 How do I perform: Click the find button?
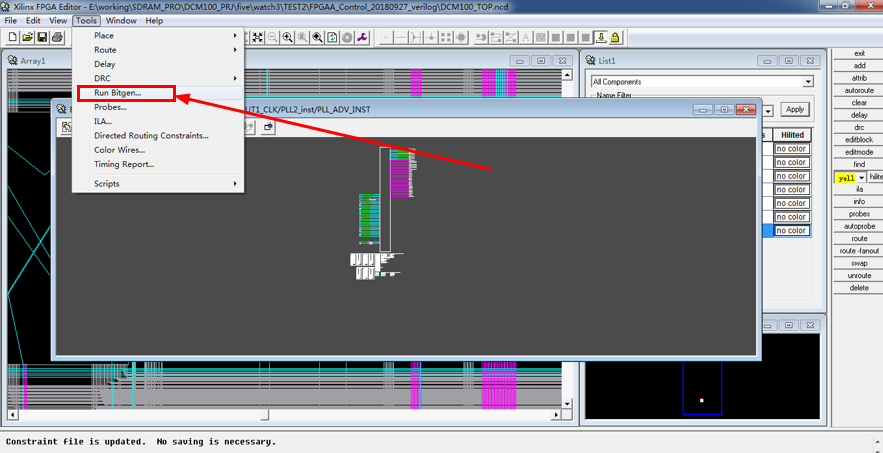tap(859, 165)
